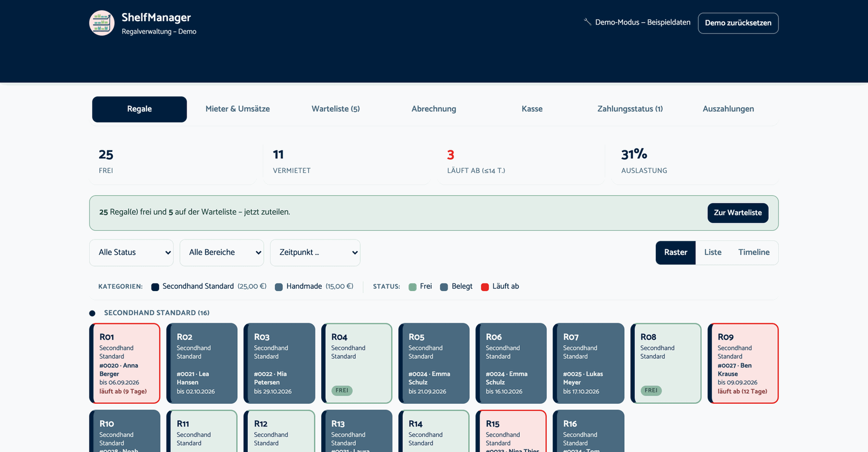Click the FREI badge on R04

[342, 391]
